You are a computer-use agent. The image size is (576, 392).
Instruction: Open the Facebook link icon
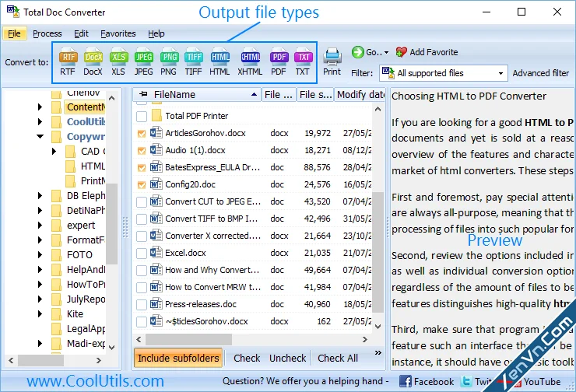point(406,381)
